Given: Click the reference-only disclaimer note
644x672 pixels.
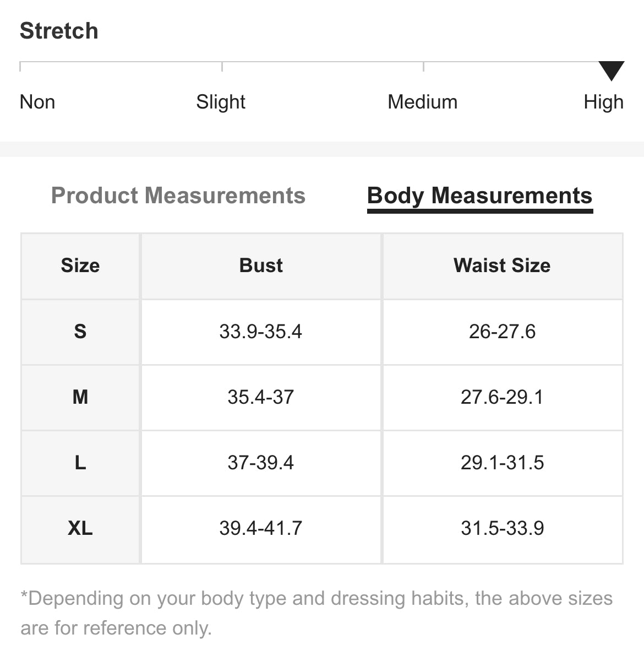Looking at the screenshot, I should click(316, 613).
